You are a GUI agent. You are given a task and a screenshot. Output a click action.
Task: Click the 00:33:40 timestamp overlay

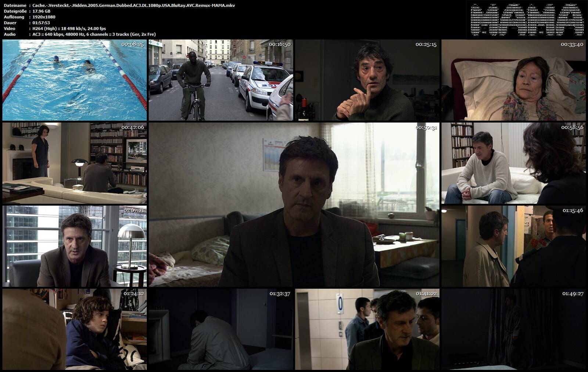click(572, 44)
